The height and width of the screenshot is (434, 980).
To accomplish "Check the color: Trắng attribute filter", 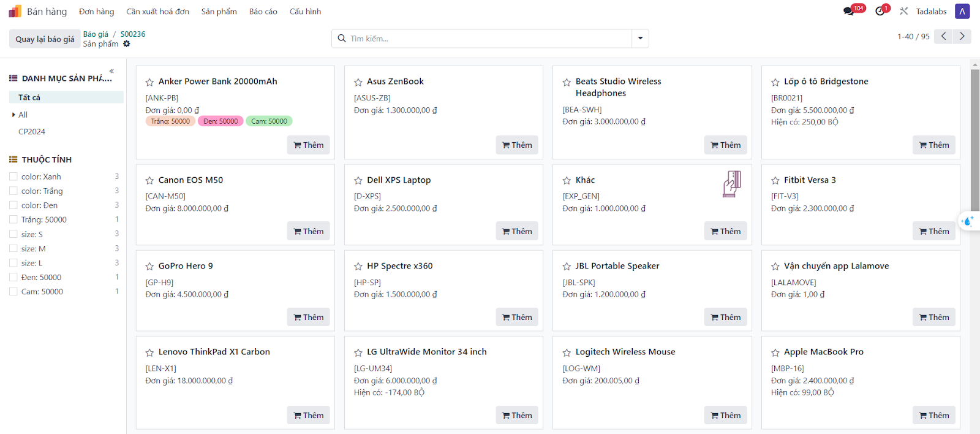I will pyautogui.click(x=13, y=191).
